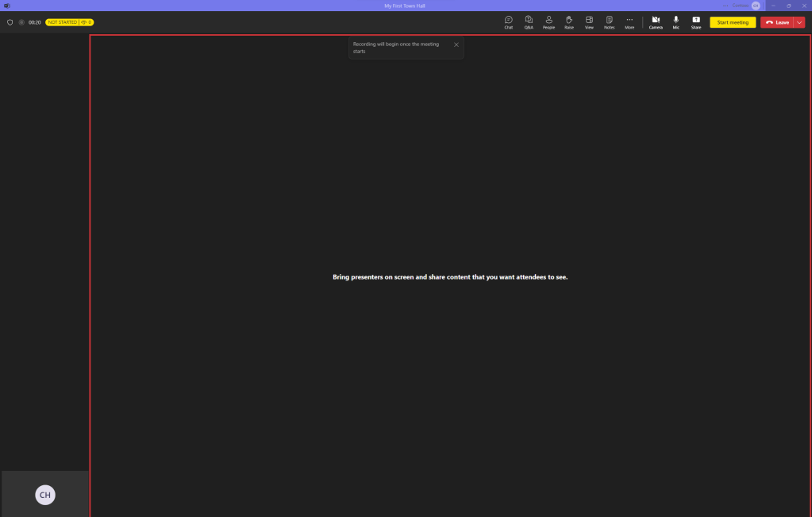812x517 pixels.
Task: Dismiss the recording notification
Action: pyautogui.click(x=456, y=44)
